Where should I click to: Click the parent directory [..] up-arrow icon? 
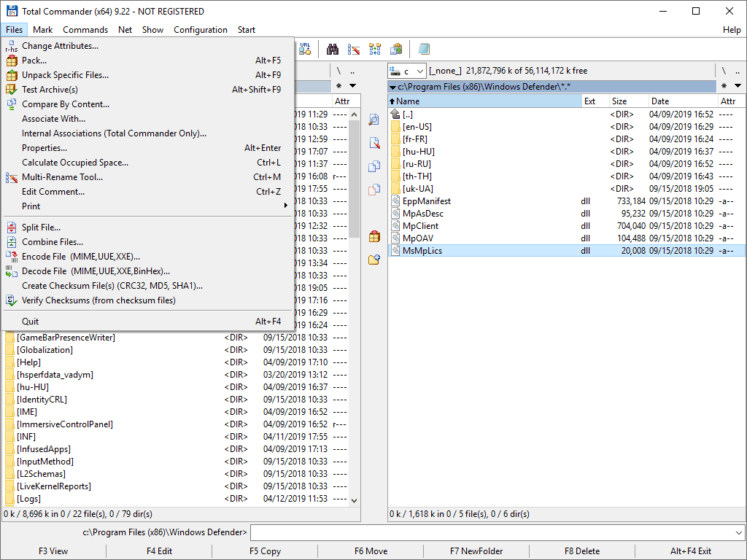395,114
